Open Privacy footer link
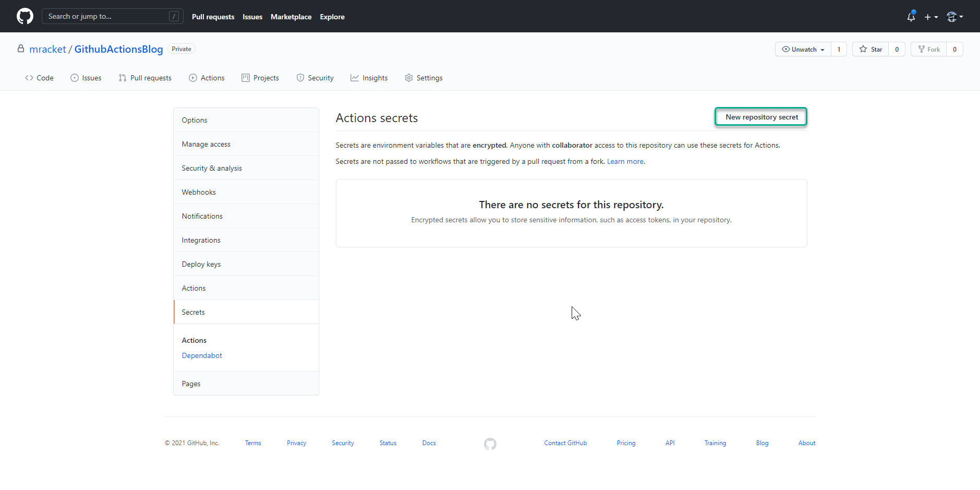 click(296, 443)
